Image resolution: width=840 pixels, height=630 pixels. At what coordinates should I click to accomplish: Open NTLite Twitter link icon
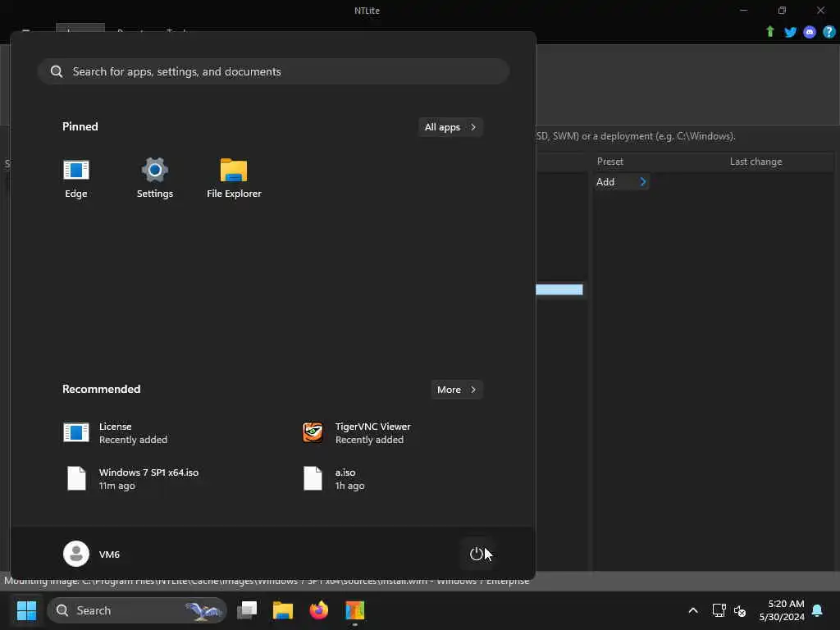pyautogui.click(x=790, y=32)
